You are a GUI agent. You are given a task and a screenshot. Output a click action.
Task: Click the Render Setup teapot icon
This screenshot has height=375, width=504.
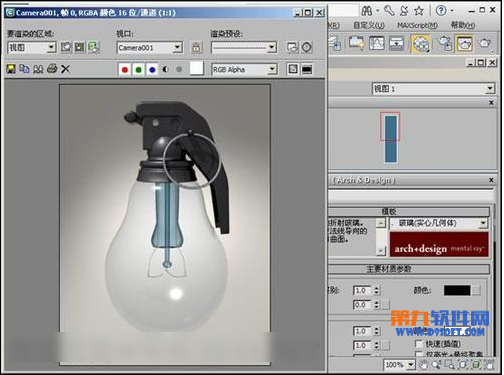(444, 43)
